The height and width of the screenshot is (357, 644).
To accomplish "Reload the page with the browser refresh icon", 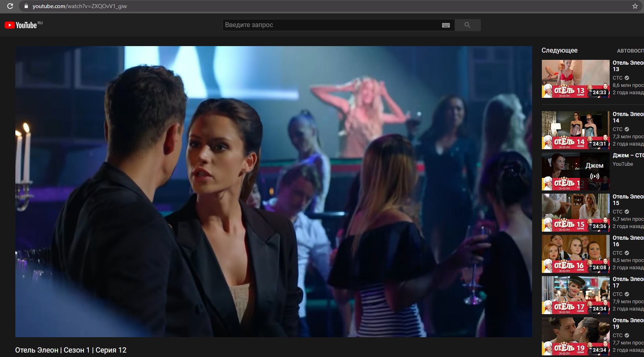I will pos(10,6).
